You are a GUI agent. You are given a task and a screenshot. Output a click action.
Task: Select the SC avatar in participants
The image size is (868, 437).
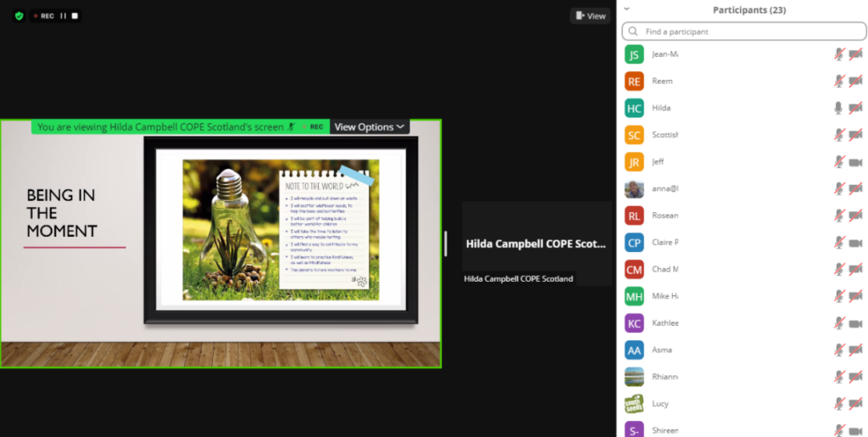tap(634, 135)
